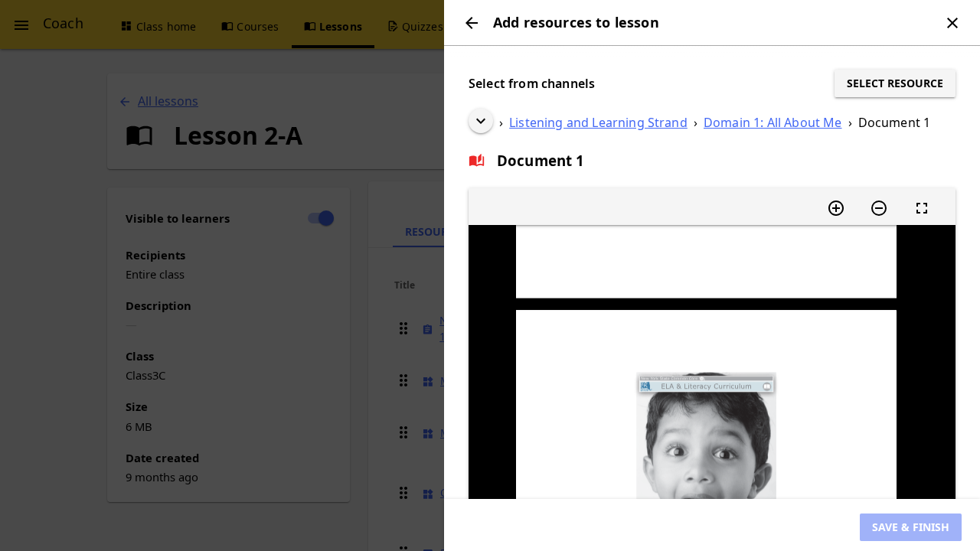Viewport: 980px width, 551px height.
Task: Click the SELECT RESOURCE button
Action: click(895, 83)
